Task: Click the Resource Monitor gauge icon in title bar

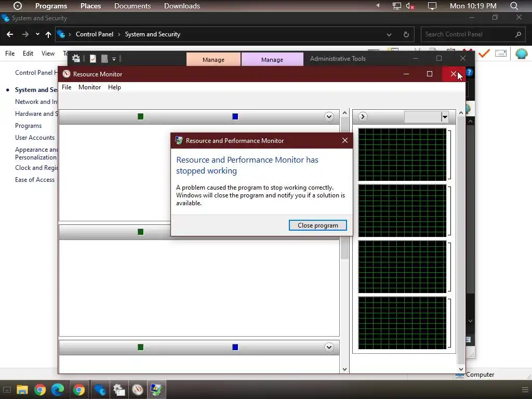Action: click(66, 74)
